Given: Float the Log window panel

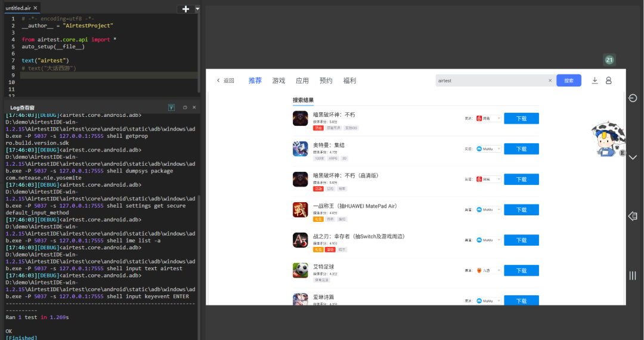Looking at the screenshot, I should tap(185, 107).
